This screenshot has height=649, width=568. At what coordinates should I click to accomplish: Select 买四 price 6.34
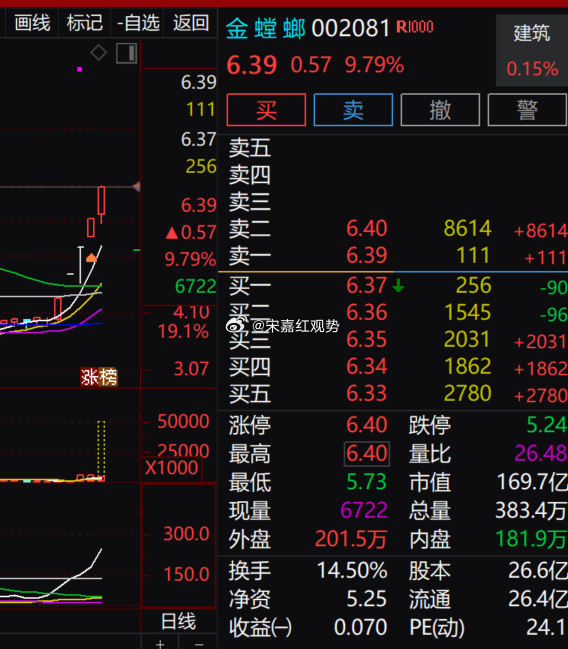coord(367,366)
